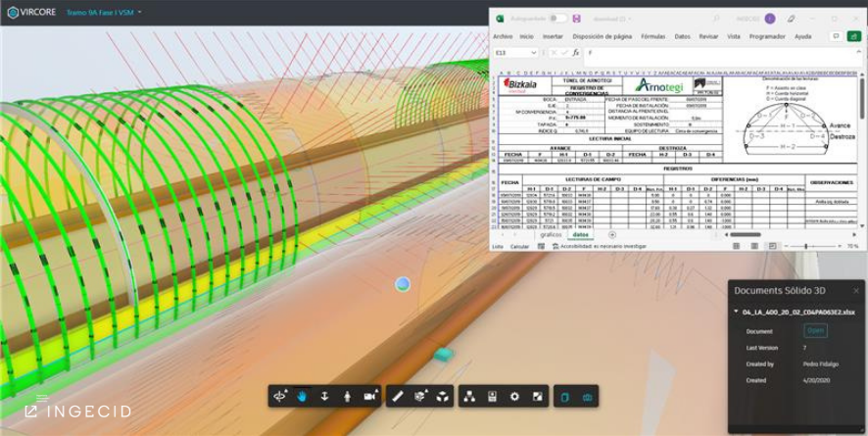Select the first-person walk tool
This screenshot has width=868, height=436.
[x=347, y=397]
